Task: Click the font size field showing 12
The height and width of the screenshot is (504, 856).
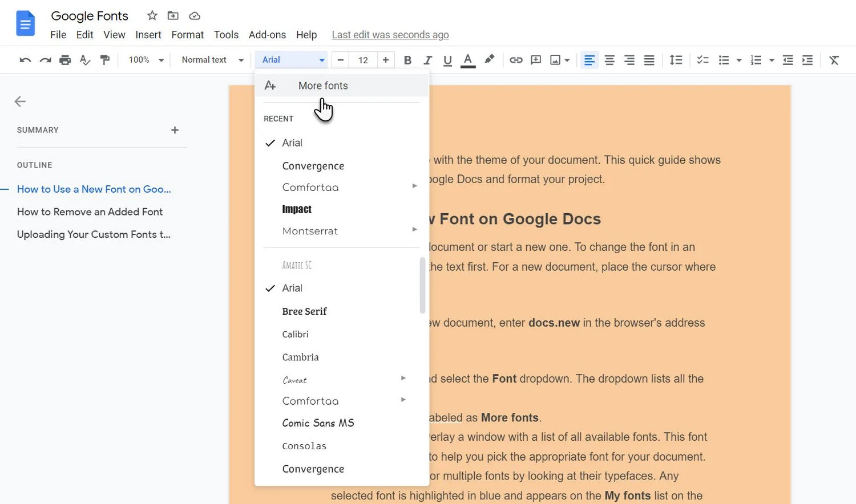Action: 363,60
